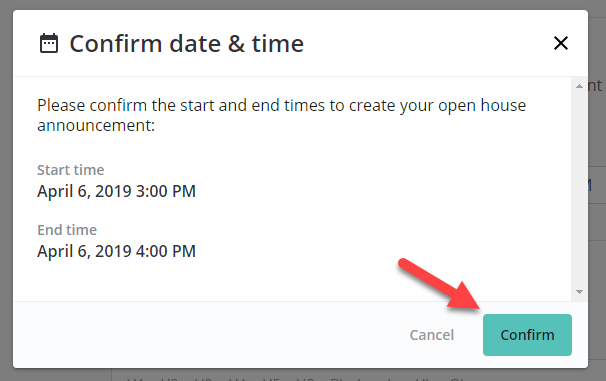Viewport: 606px width, 381px height.
Task: Click blank header space left of close icon
Action: tap(425, 43)
